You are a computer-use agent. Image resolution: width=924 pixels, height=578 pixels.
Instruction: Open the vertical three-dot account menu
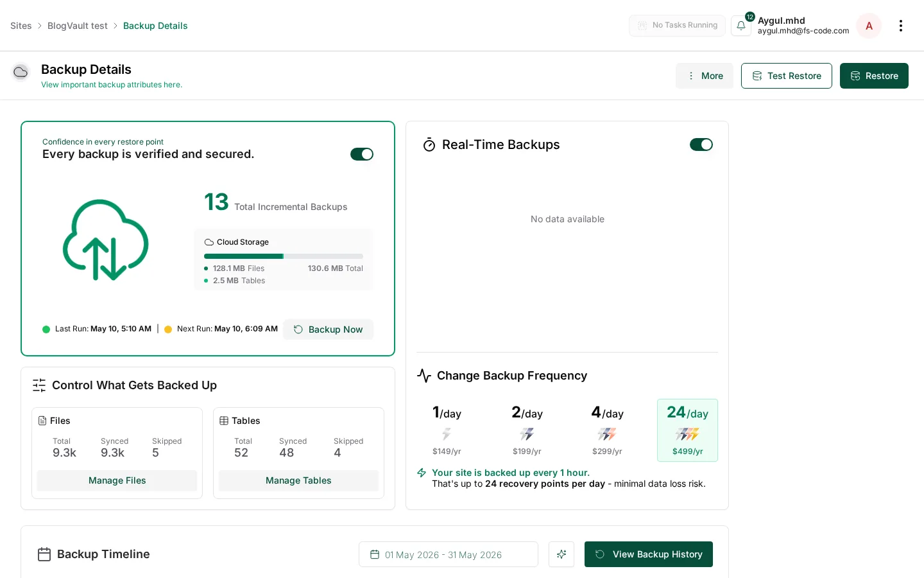point(901,26)
